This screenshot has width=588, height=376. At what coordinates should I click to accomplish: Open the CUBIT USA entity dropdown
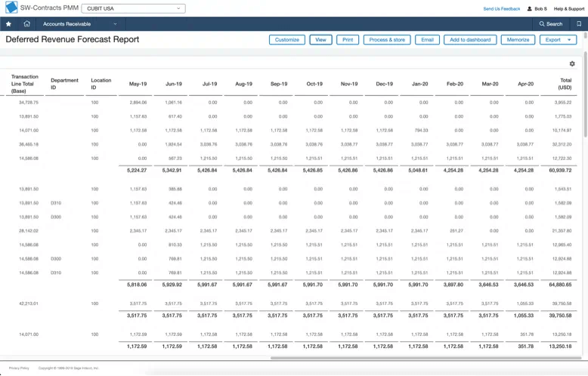[x=133, y=8]
